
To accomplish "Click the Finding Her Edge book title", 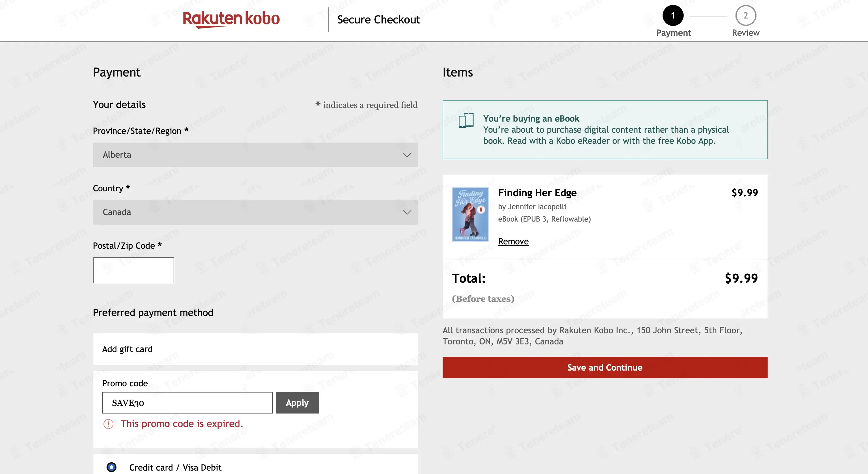I will click(537, 193).
